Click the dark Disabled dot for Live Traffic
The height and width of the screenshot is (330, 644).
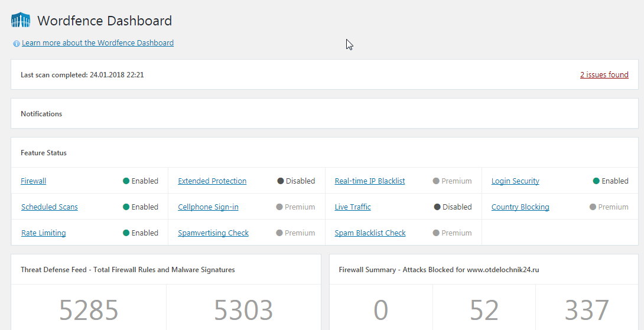(437, 207)
